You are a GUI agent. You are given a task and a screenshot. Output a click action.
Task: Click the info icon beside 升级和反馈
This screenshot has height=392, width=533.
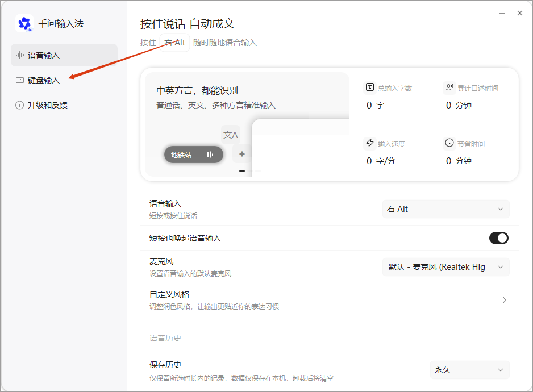tap(20, 105)
